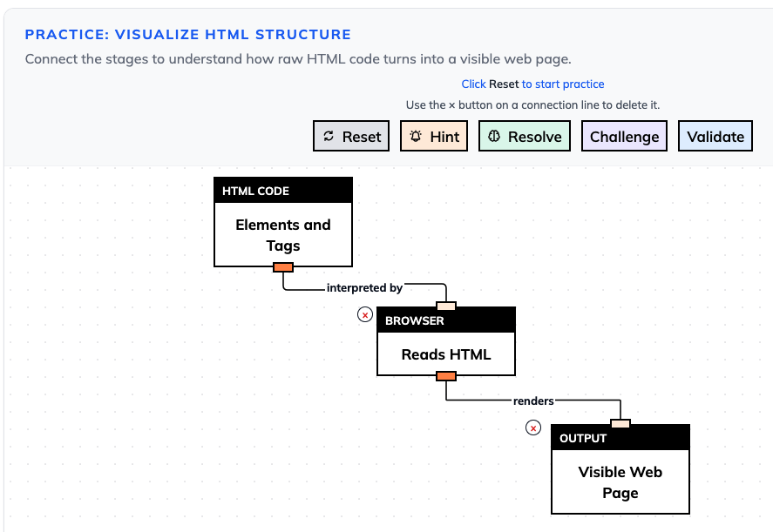Select the input port atop Output node

click(x=620, y=423)
